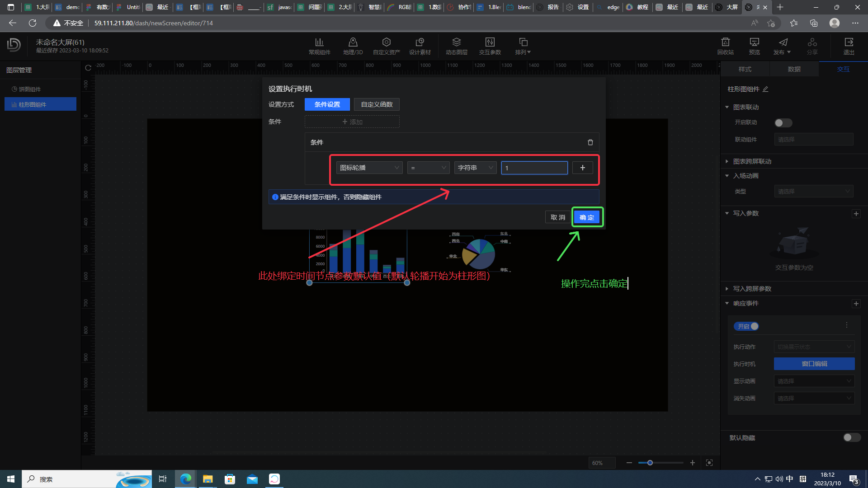
Task: Open the response event more-options dots
Action: tap(847, 325)
